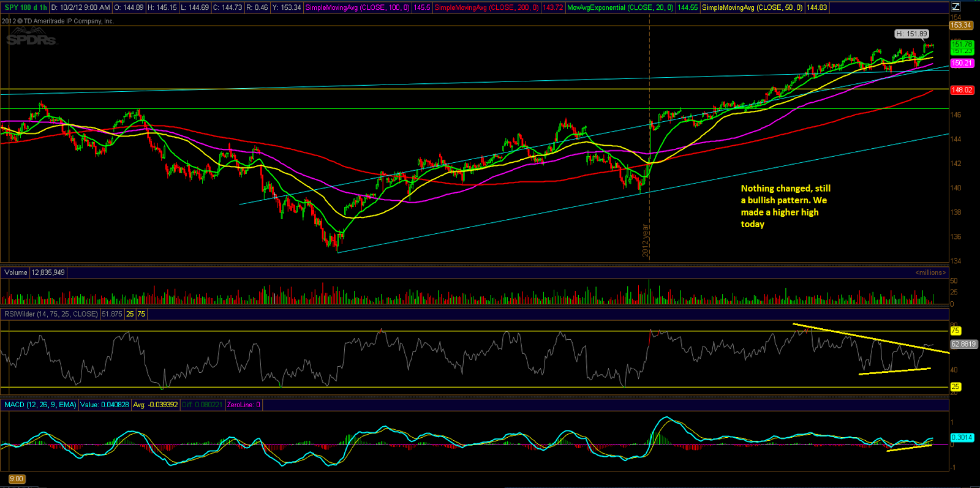Click the 25 value in RSI header

pyautogui.click(x=130, y=314)
